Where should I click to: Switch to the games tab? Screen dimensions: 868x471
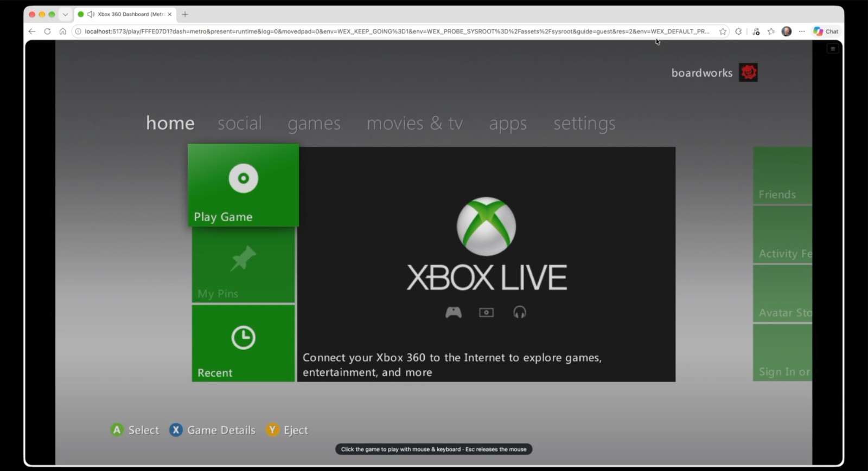tap(314, 124)
